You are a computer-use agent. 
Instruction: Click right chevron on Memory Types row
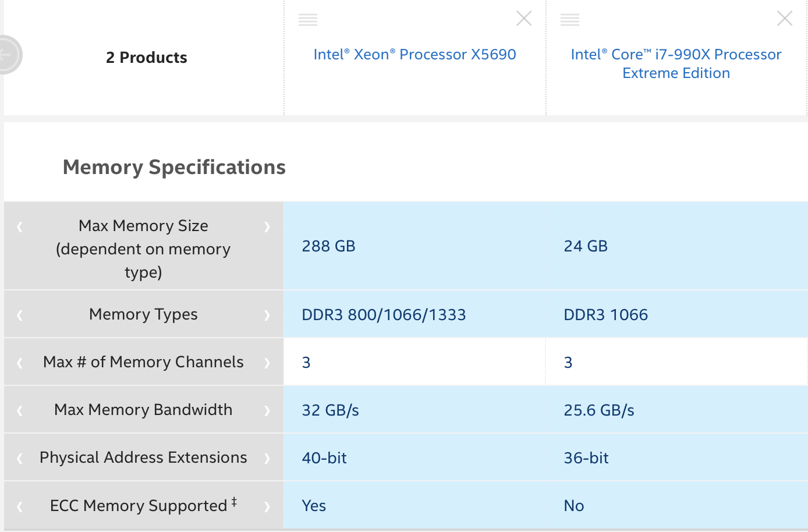[x=267, y=315]
